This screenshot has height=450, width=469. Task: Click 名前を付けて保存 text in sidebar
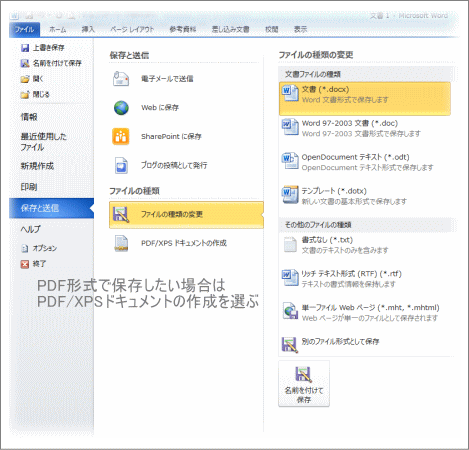coord(57,63)
